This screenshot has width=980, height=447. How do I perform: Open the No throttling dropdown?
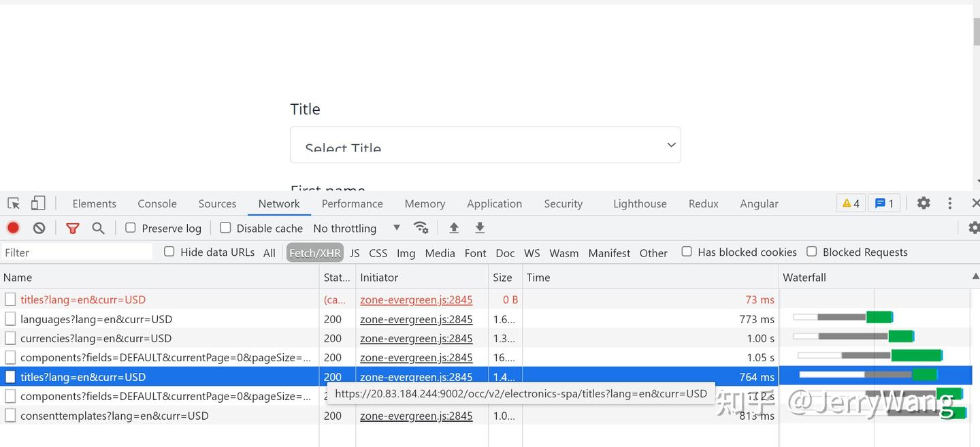(x=357, y=228)
